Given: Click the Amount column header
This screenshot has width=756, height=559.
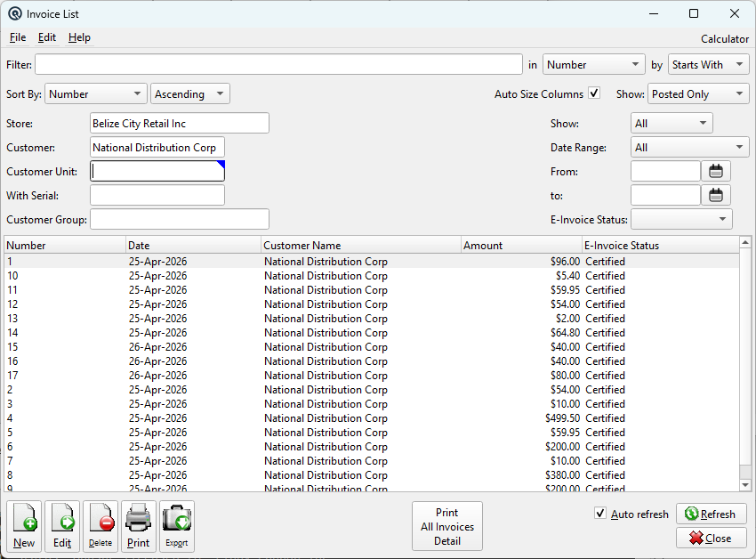Looking at the screenshot, I should click(x=522, y=245).
